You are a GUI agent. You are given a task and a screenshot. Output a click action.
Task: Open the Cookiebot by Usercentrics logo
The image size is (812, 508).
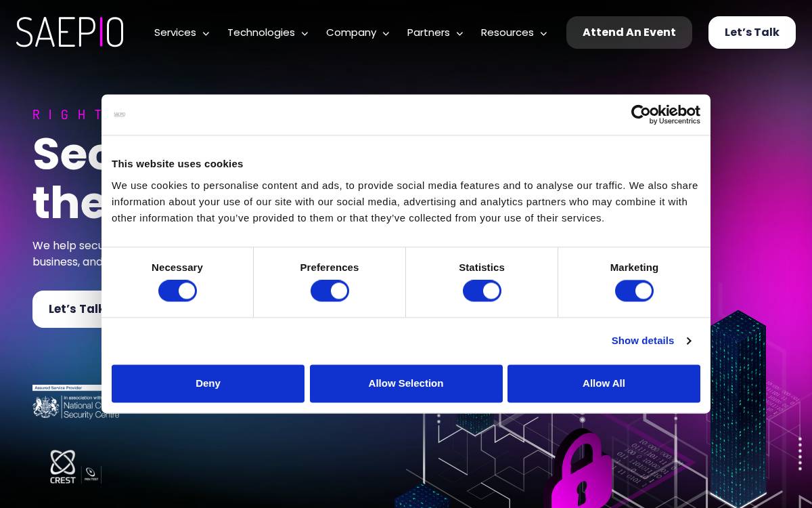tap(665, 114)
